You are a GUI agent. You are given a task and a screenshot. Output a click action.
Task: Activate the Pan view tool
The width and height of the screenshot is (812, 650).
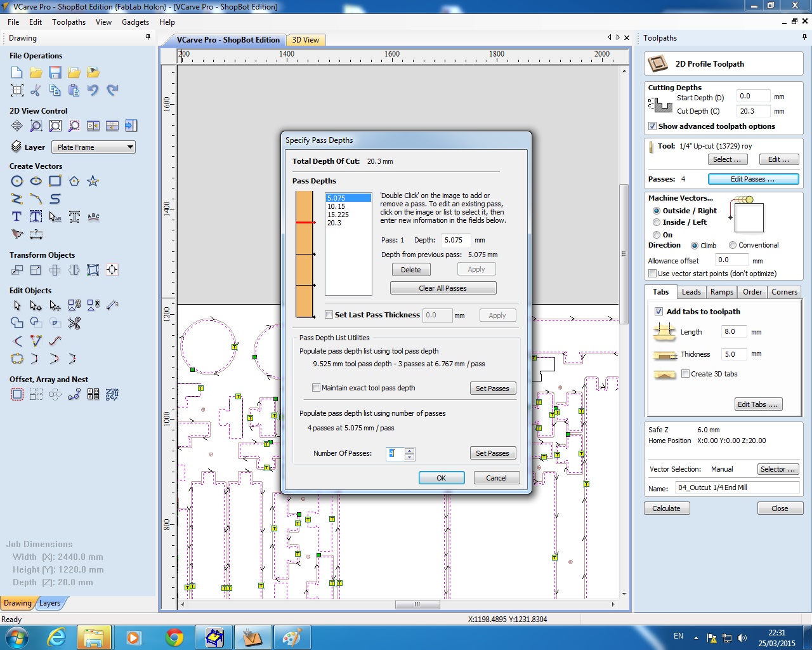17,126
